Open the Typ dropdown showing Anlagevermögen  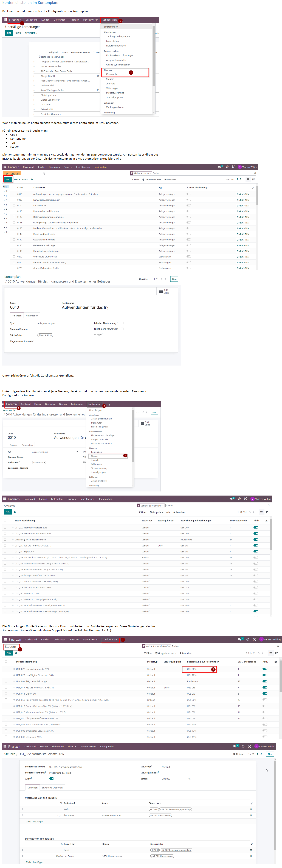tap(63, 324)
